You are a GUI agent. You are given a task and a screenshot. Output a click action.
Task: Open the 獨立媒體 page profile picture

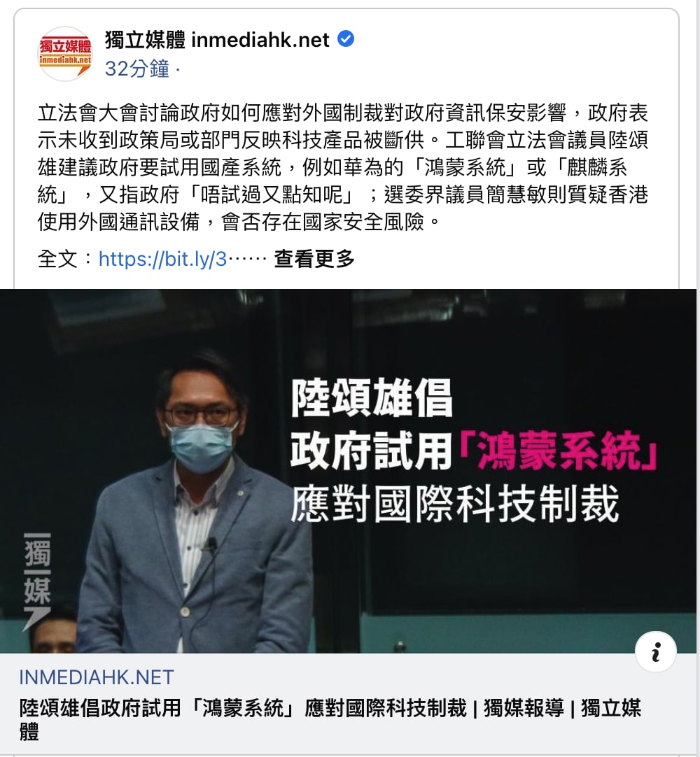[65, 54]
